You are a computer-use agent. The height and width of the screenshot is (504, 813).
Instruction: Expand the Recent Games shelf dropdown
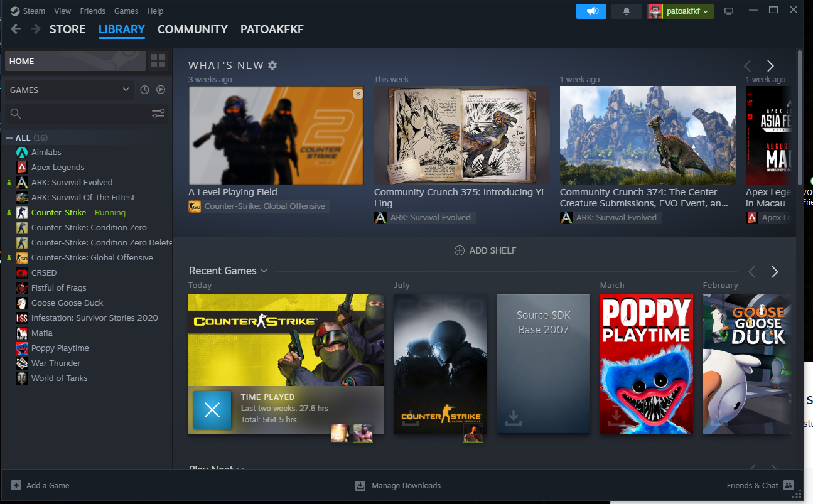[x=264, y=271]
